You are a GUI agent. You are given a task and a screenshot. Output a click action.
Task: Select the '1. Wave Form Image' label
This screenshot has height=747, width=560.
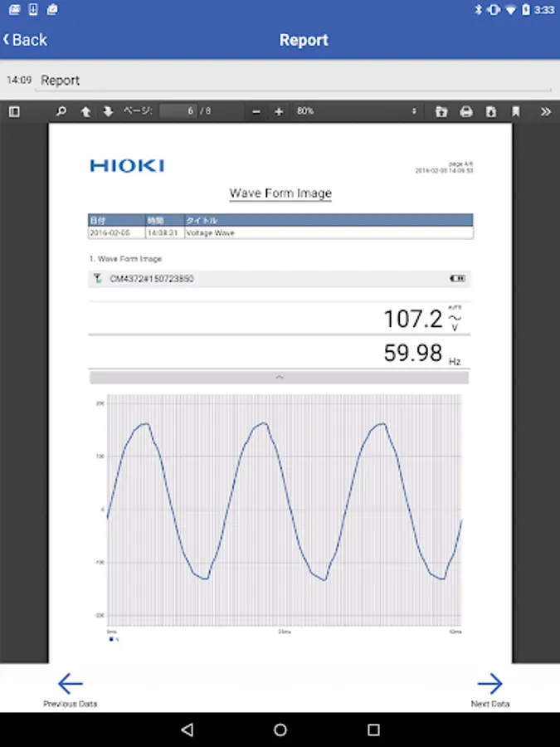[125, 259]
